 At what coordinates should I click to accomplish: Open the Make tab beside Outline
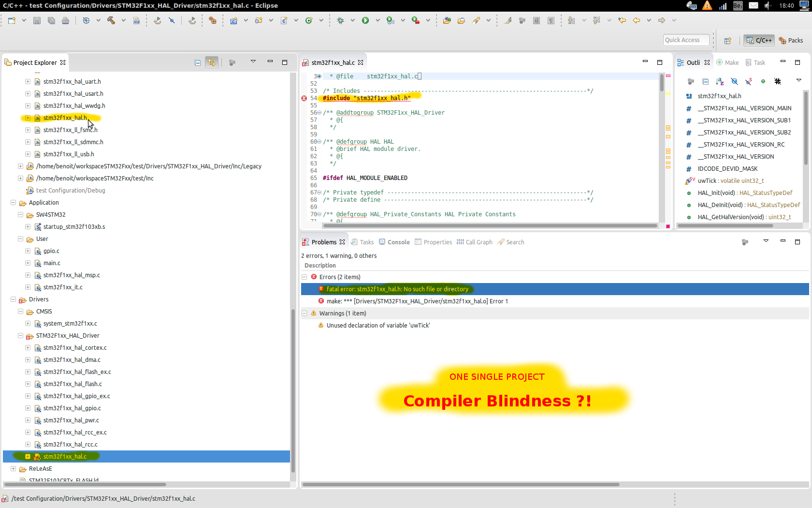point(727,63)
